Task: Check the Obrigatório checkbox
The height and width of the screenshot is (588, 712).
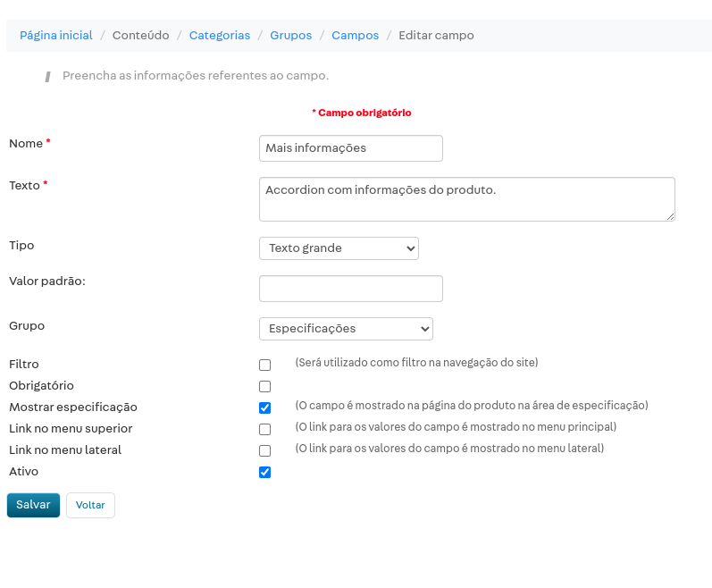Action: pos(264,387)
